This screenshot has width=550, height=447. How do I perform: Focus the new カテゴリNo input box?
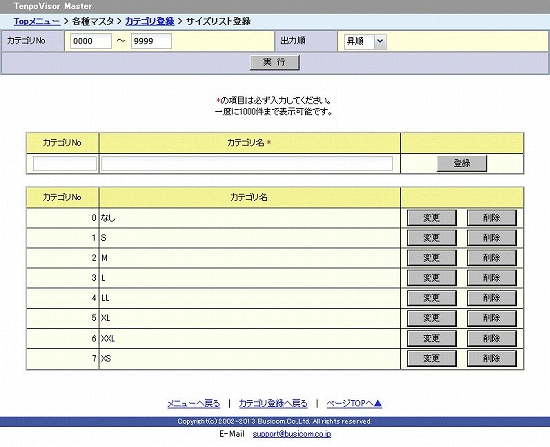pos(65,164)
